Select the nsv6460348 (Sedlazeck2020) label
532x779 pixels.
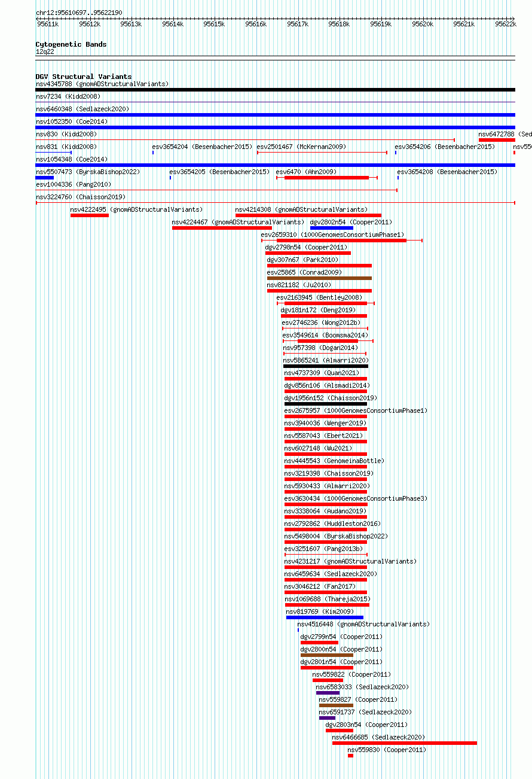(82, 109)
